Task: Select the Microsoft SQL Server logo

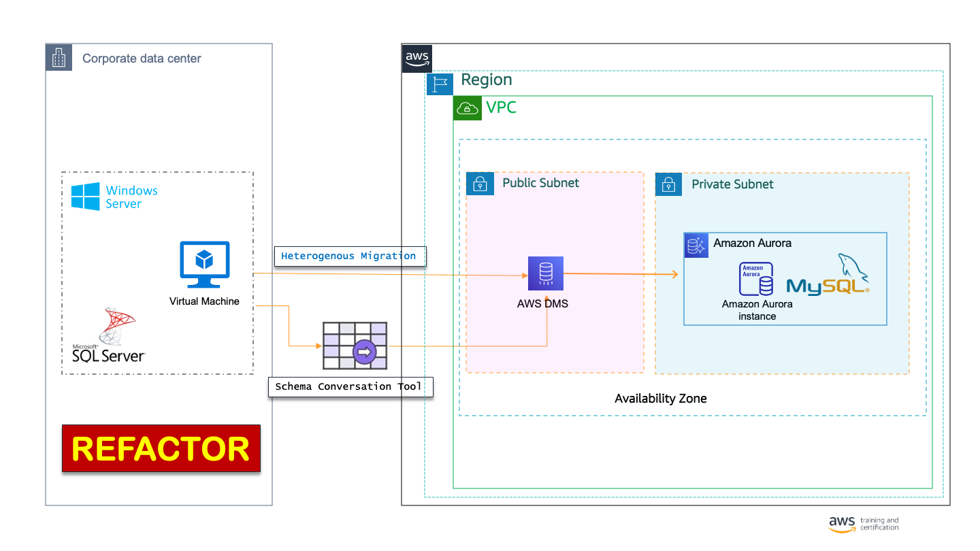Action: pos(110,335)
